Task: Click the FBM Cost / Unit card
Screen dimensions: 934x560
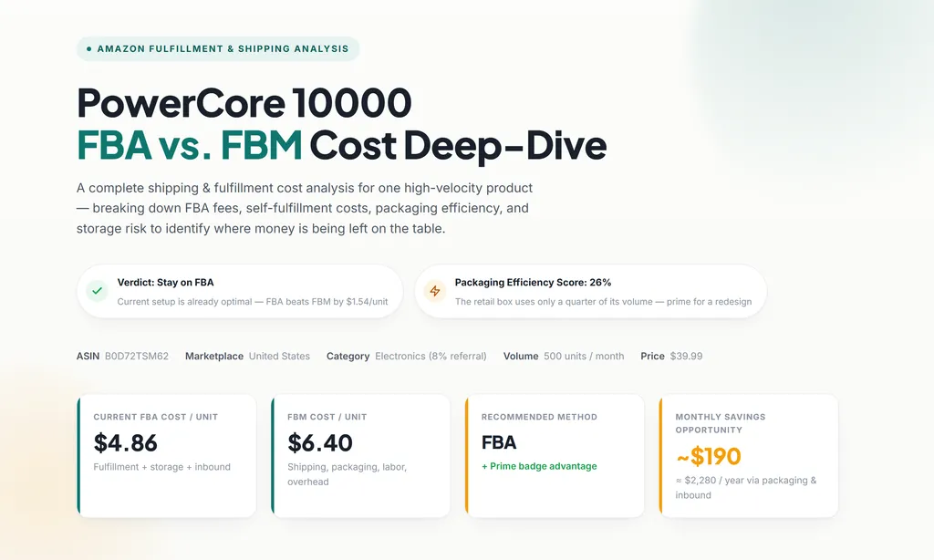Action: coord(360,456)
